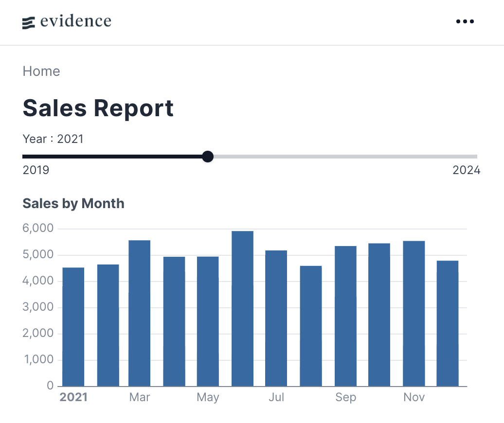Select the October sales bar
Screen dimensions: 504x423
point(379,315)
